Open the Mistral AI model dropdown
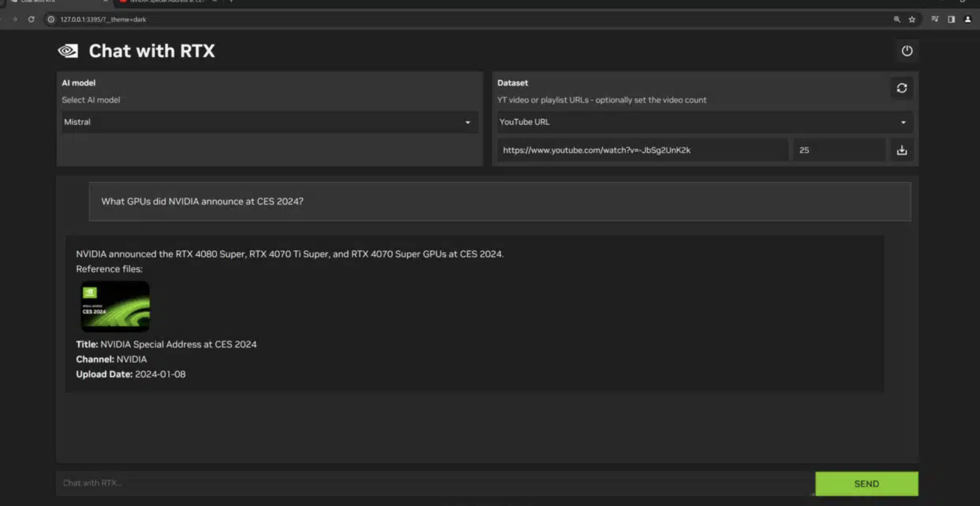 [270, 122]
